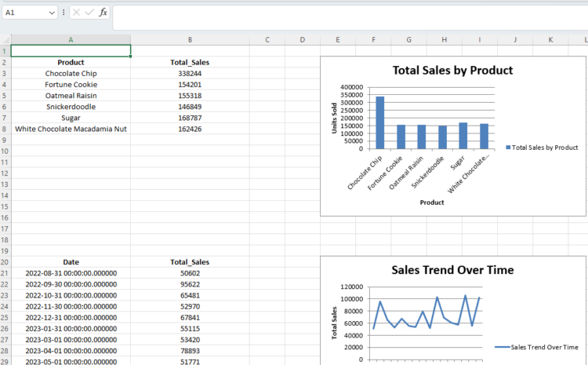The image size is (588, 365).
Task: Click the value 154201
Action: coord(191,85)
